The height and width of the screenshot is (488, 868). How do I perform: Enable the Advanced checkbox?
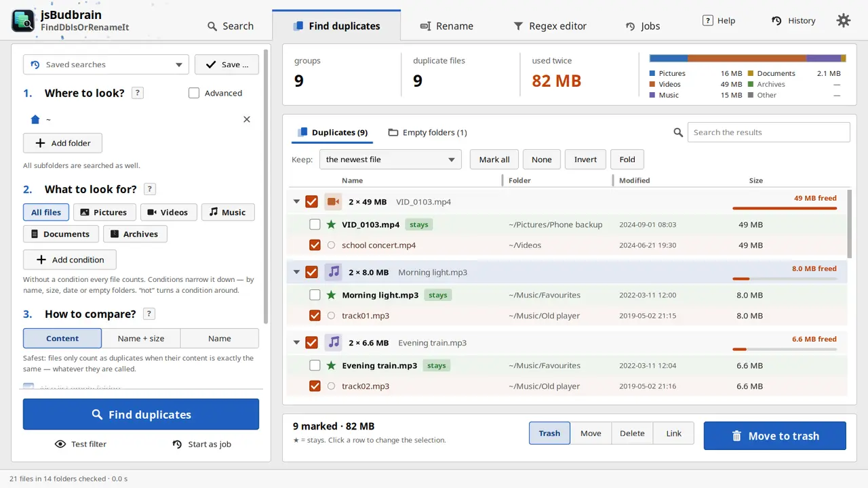point(194,93)
